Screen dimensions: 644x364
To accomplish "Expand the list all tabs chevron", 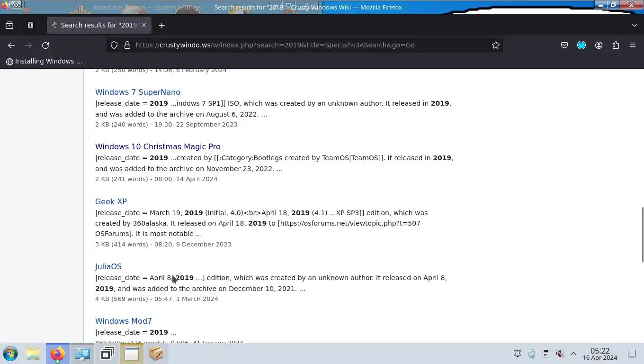I will click(x=635, y=25).
